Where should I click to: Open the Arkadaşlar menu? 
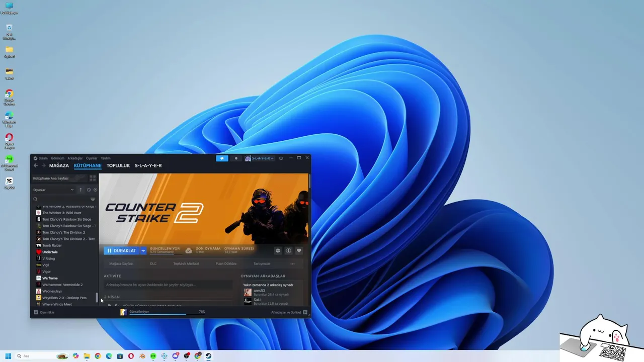point(75,158)
